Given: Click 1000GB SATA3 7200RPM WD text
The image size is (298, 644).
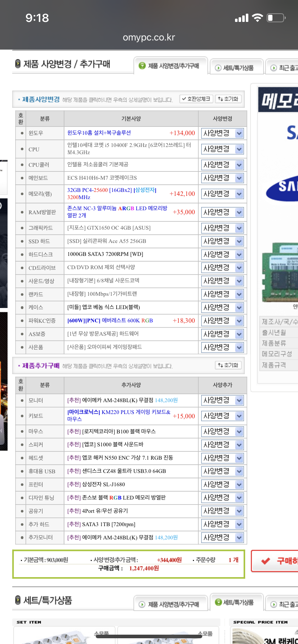Looking at the screenshot, I should pos(105,254).
